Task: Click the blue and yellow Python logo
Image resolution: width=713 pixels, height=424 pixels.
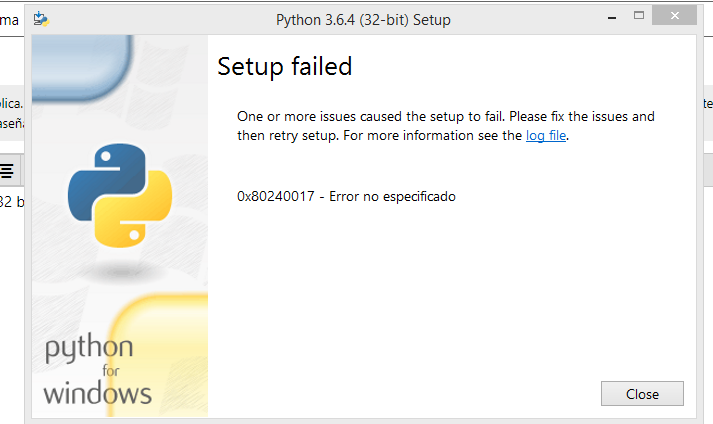Action: pos(120,196)
